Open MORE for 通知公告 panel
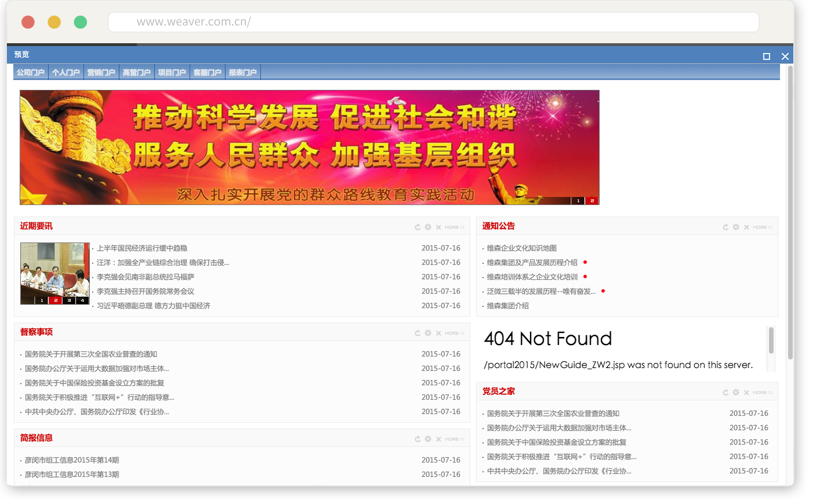This screenshot has height=504, width=821. click(762, 228)
